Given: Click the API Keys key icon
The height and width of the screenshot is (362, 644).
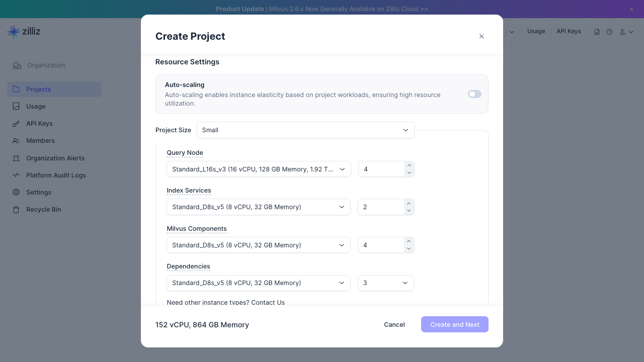Looking at the screenshot, I should pos(16,124).
